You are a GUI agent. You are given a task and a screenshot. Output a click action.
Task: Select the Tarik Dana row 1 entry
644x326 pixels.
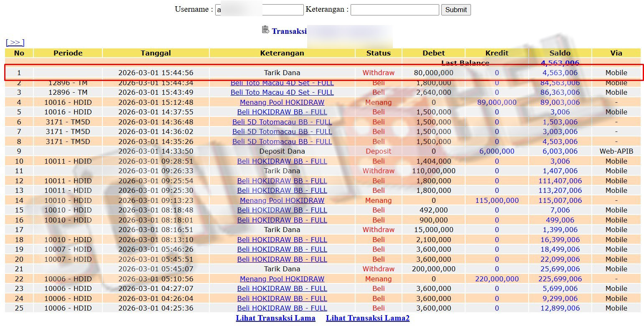tap(282, 73)
